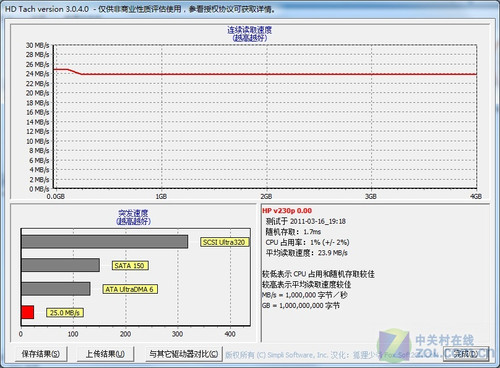Click the ATA UltraDMA 6 label
500x368 pixels.
(130, 289)
